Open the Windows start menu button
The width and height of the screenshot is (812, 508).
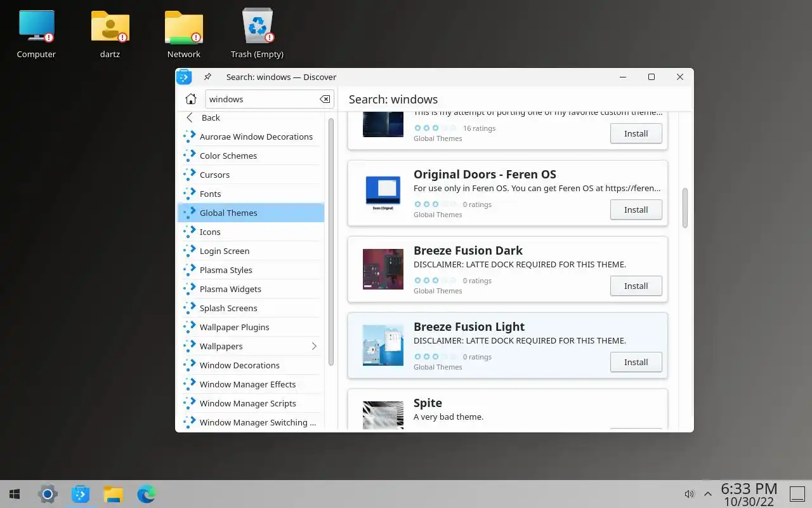point(15,494)
